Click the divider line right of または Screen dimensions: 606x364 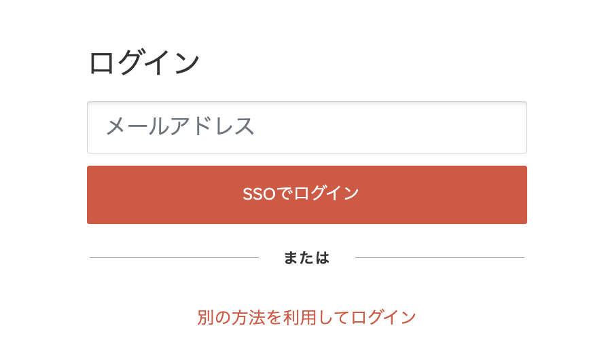coord(440,258)
